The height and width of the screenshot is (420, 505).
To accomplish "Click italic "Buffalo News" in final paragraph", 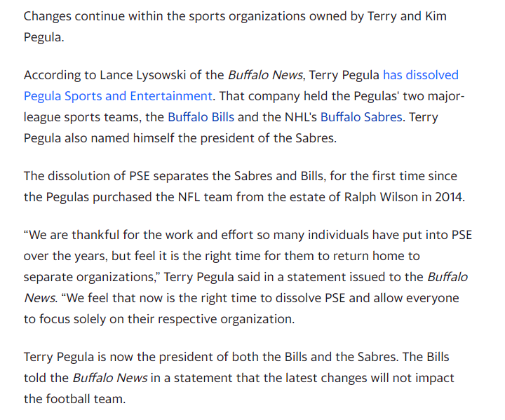I will (110, 378).
